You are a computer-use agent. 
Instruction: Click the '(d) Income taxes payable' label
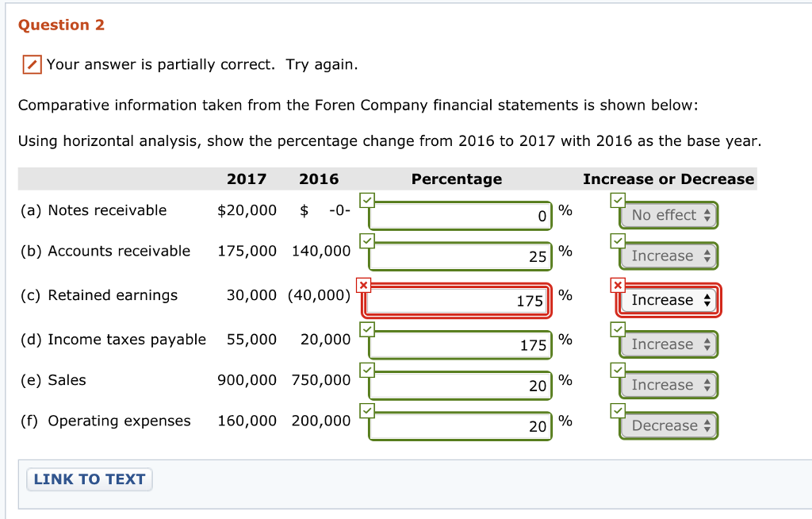tap(113, 340)
